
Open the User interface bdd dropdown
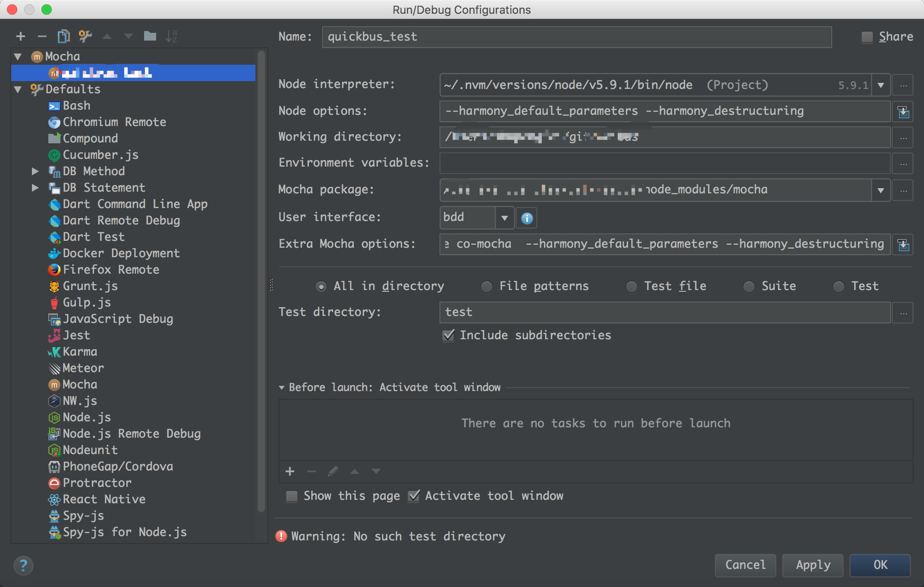(504, 218)
